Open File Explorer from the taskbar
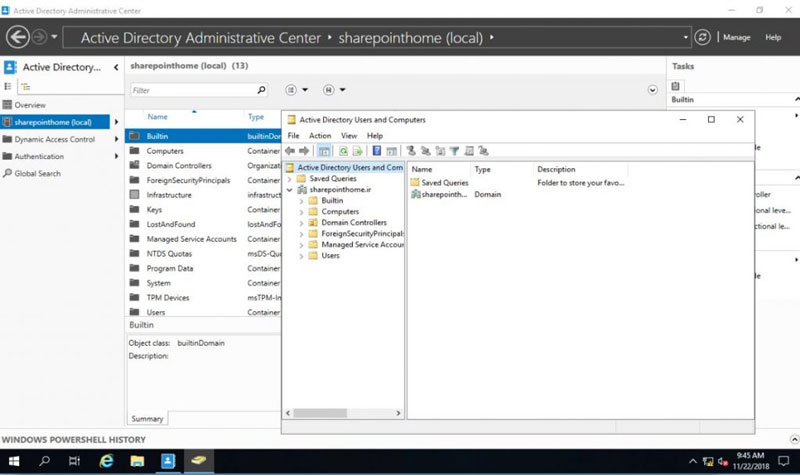Image resolution: width=800 pixels, height=475 pixels. [x=137, y=461]
